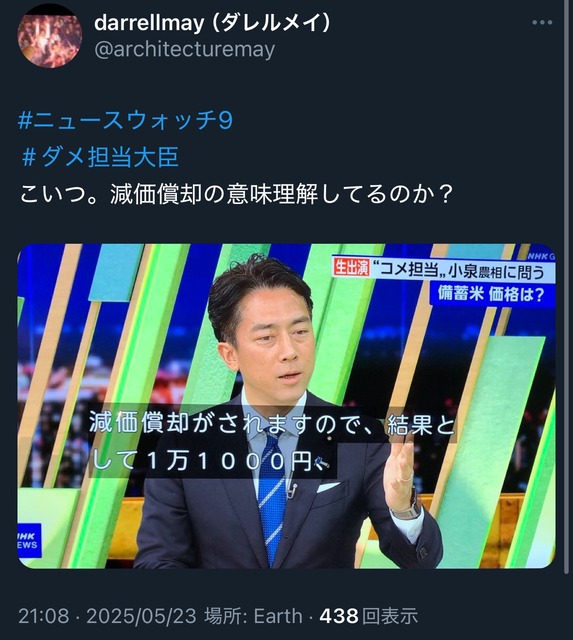Open the three-dot more options menu
The height and width of the screenshot is (640, 573).
point(542,23)
